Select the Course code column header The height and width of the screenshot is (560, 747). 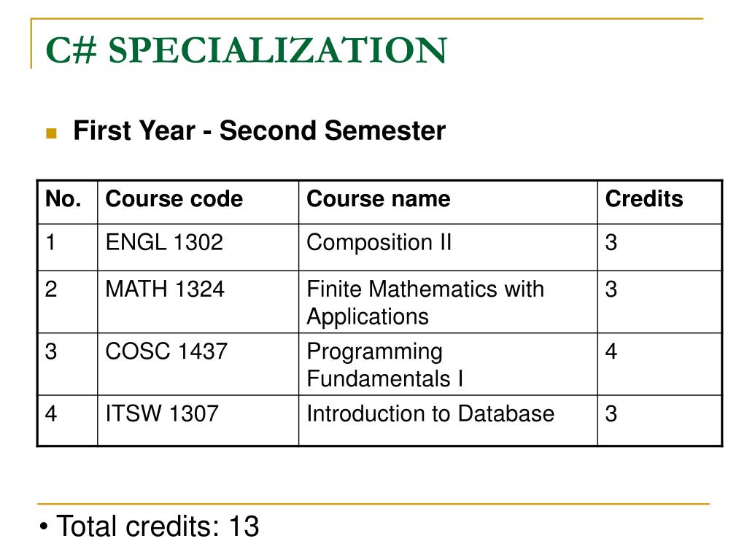tap(198, 202)
